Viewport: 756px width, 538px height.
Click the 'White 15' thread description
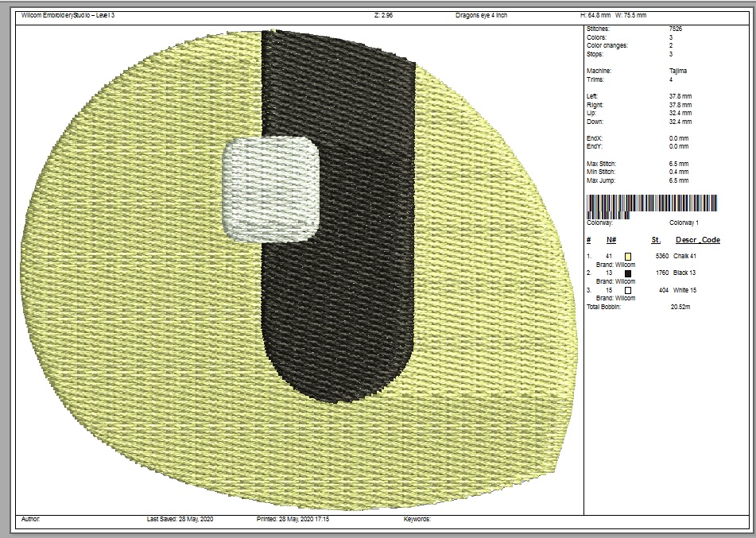tap(684, 290)
